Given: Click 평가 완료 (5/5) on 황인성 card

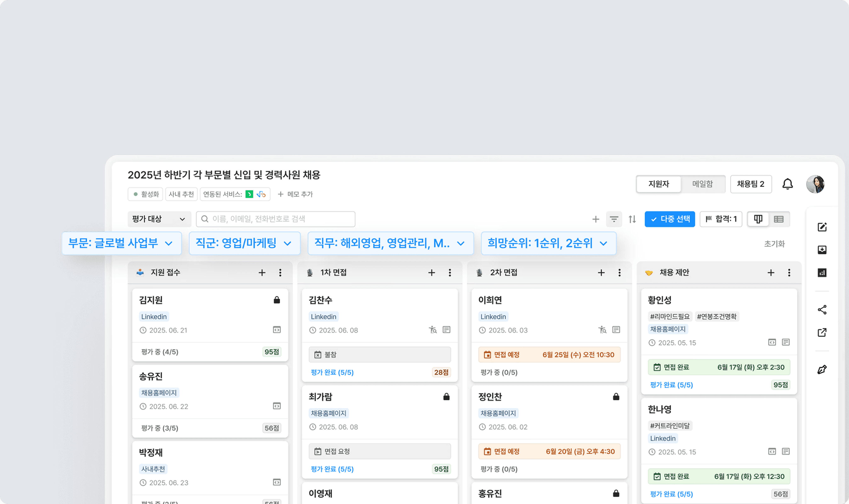Looking at the screenshot, I should coord(671,385).
